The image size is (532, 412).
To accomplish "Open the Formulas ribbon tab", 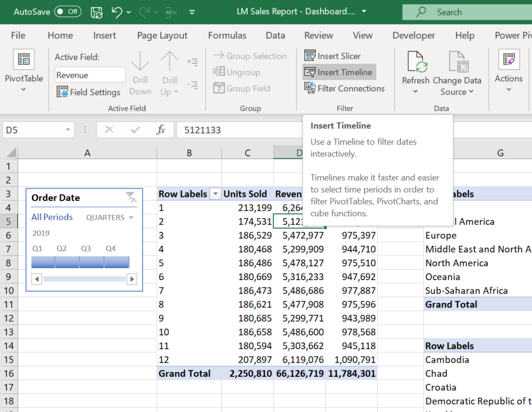I will tap(227, 35).
